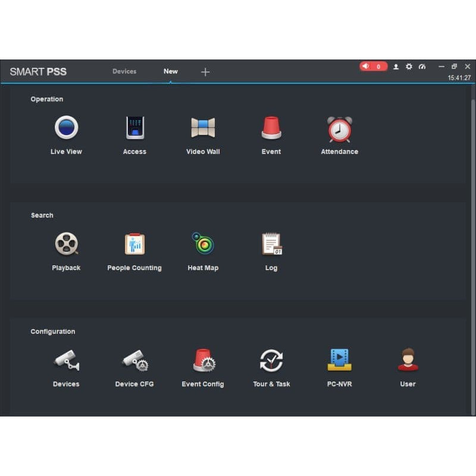The width and height of the screenshot is (476, 476).
Task: Open Event Config settings icon
Action: [203, 360]
